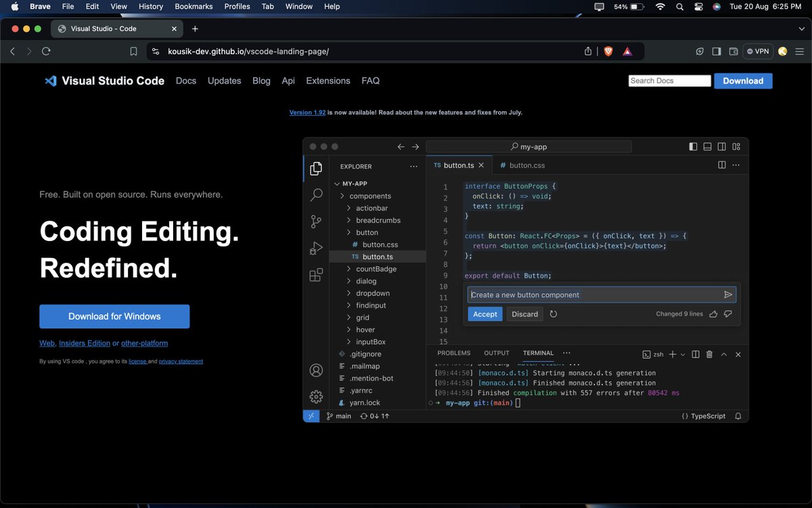The width and height of the screenshot is (812, 508).
Task: Click the VS Code go forward arrow
Action: (415, 146)
